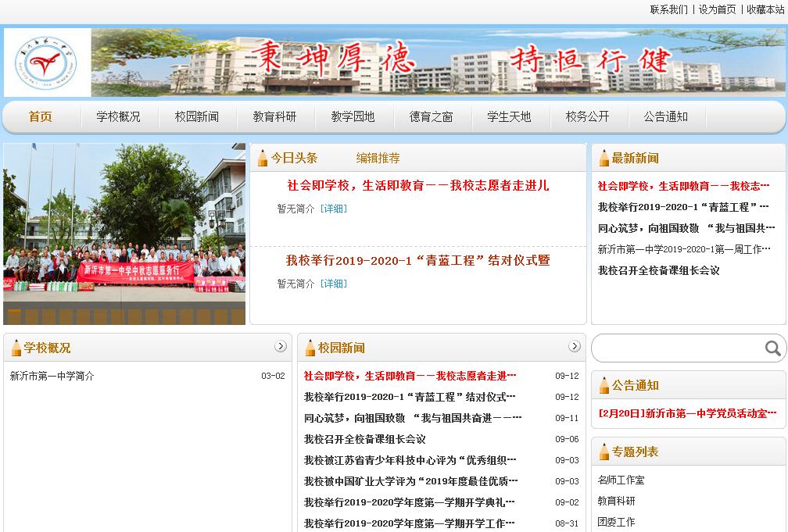Open the 首页 navigation tab
This screenshot has width=788, height=532.
pos(41,116)
